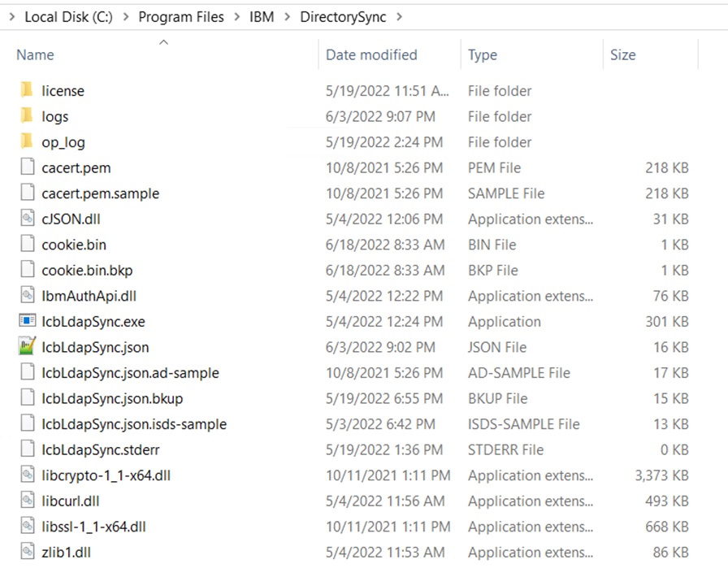
Task: Select the op_log folder name
Action: 63,142
